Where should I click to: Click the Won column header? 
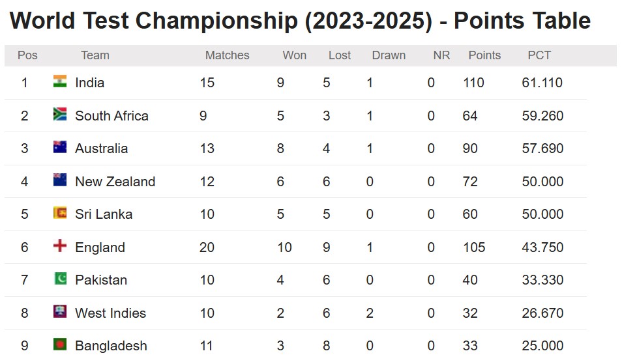pos(294,55)
